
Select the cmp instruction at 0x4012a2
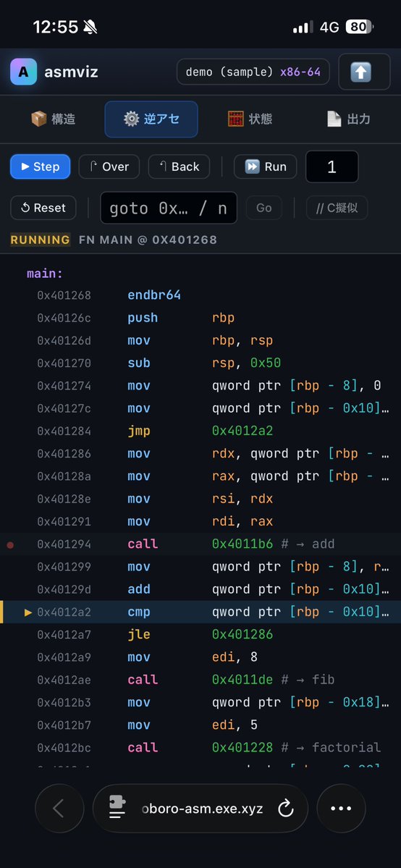tap(200, 612)
